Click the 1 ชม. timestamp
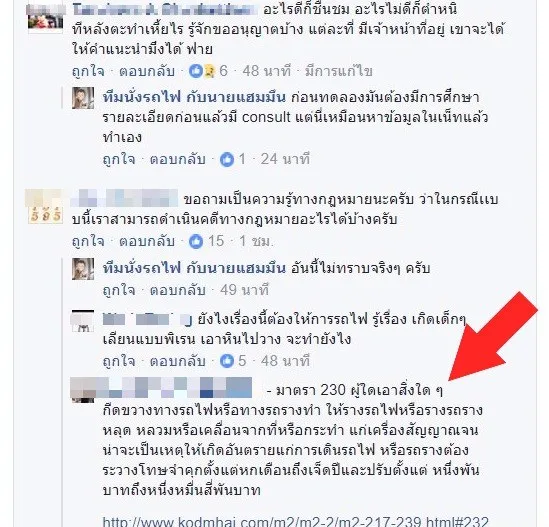Viewport: 549px width, 527px height. point(256,242)
